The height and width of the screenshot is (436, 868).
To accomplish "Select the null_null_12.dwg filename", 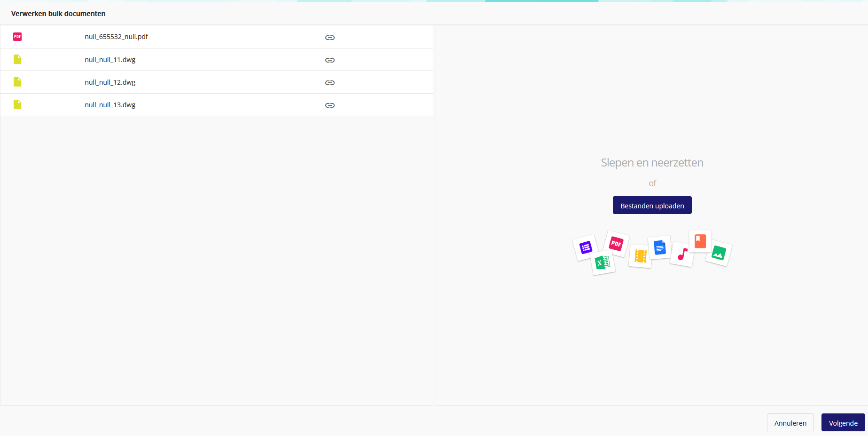I will (110, 82).
